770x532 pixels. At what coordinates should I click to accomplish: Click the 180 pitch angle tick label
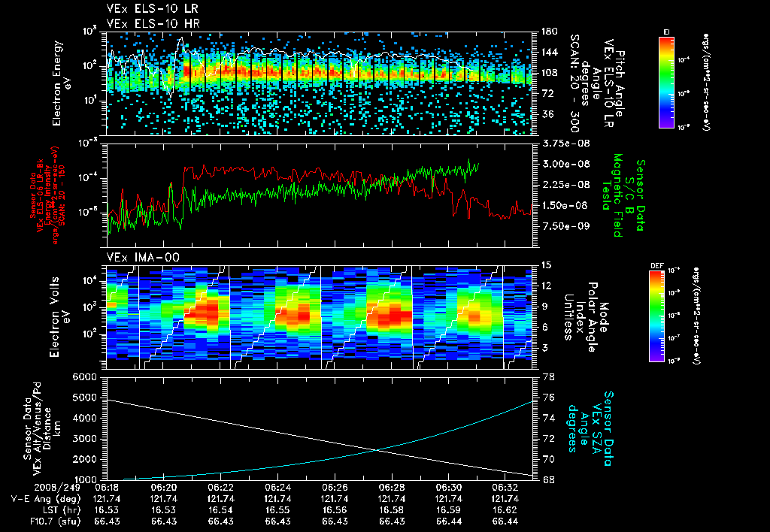[x=550, y=32]
